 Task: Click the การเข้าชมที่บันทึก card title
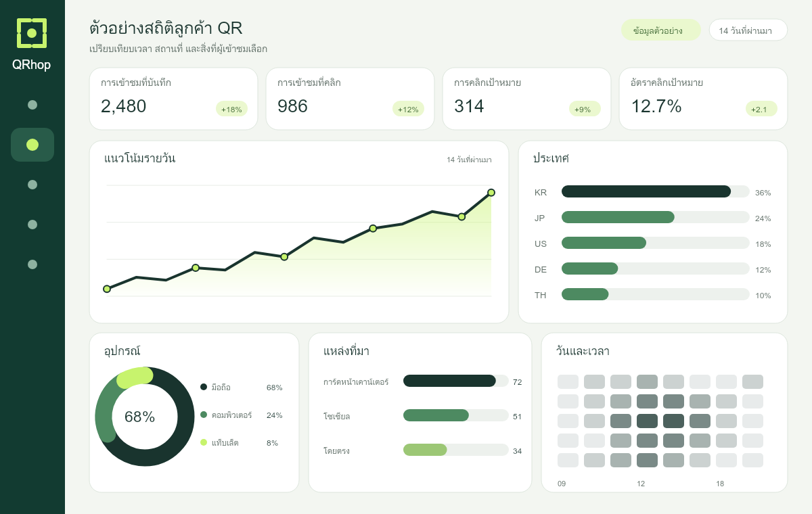(136, 83)
